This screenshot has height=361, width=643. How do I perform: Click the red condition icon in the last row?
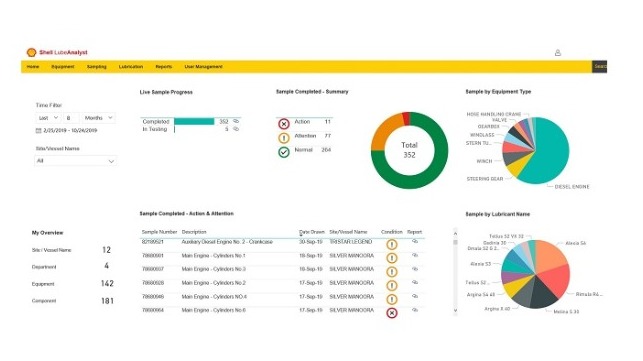point(392,313)
